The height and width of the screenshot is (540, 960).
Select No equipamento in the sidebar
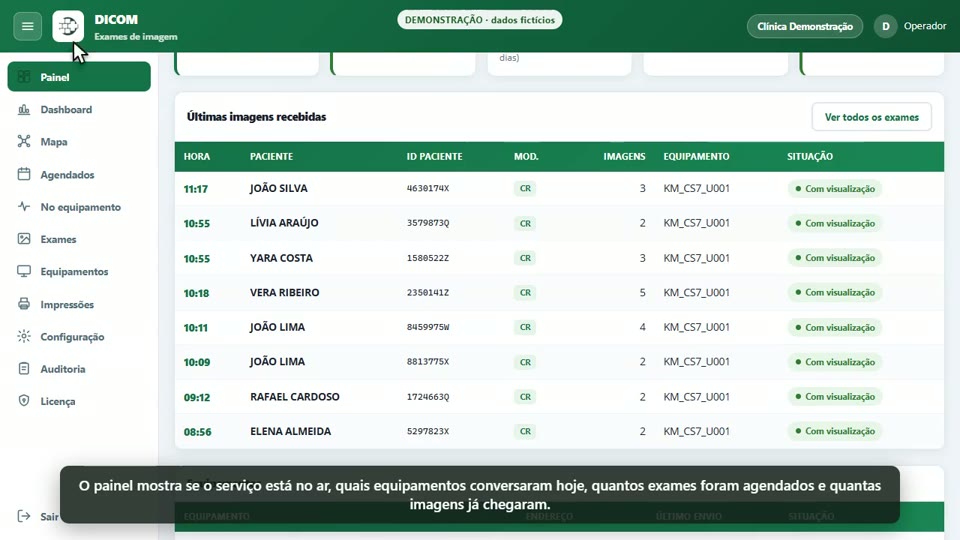tap(79, 207)
